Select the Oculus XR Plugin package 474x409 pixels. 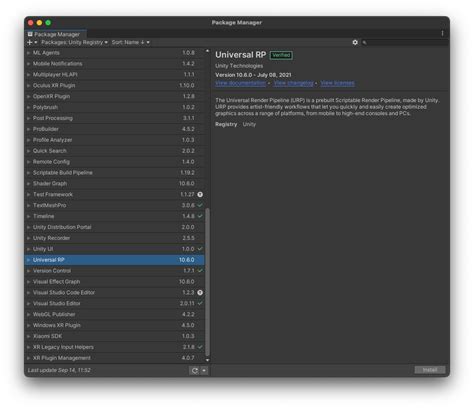pyautogui.click(x=115, y=85)
